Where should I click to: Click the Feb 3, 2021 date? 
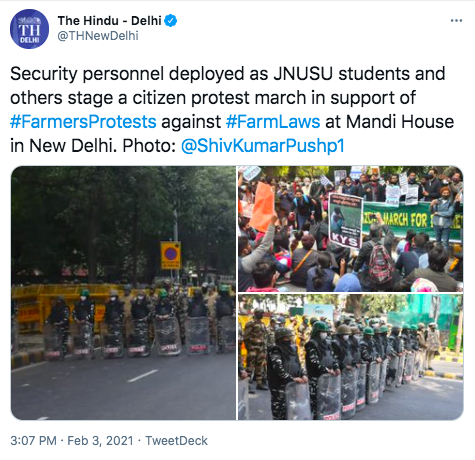tap(100, 441)
